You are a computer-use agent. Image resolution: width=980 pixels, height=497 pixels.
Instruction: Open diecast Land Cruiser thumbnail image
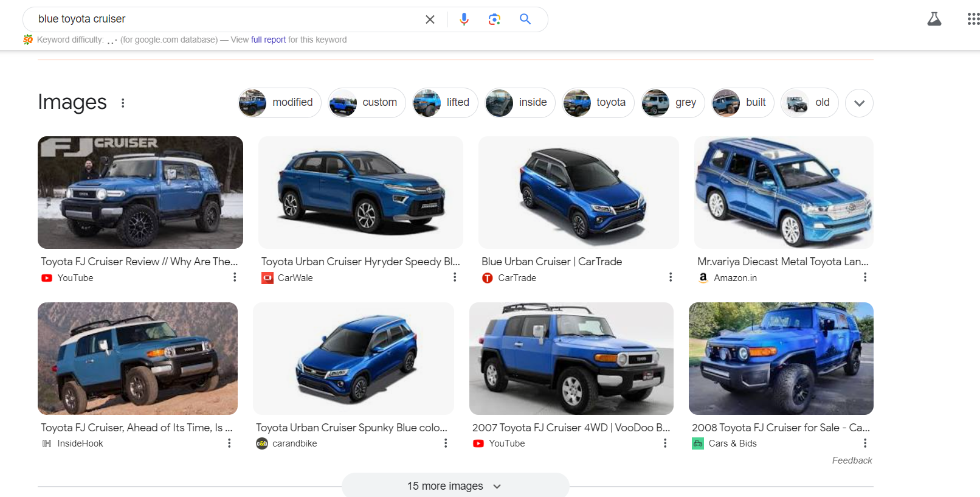tap(784, 192)
